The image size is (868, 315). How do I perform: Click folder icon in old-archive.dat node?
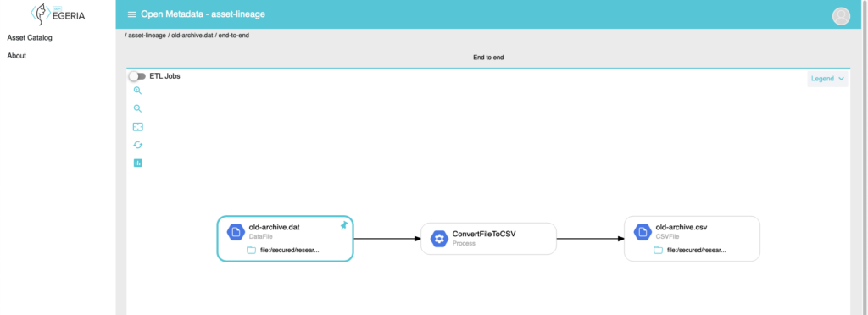pos(251,250)
